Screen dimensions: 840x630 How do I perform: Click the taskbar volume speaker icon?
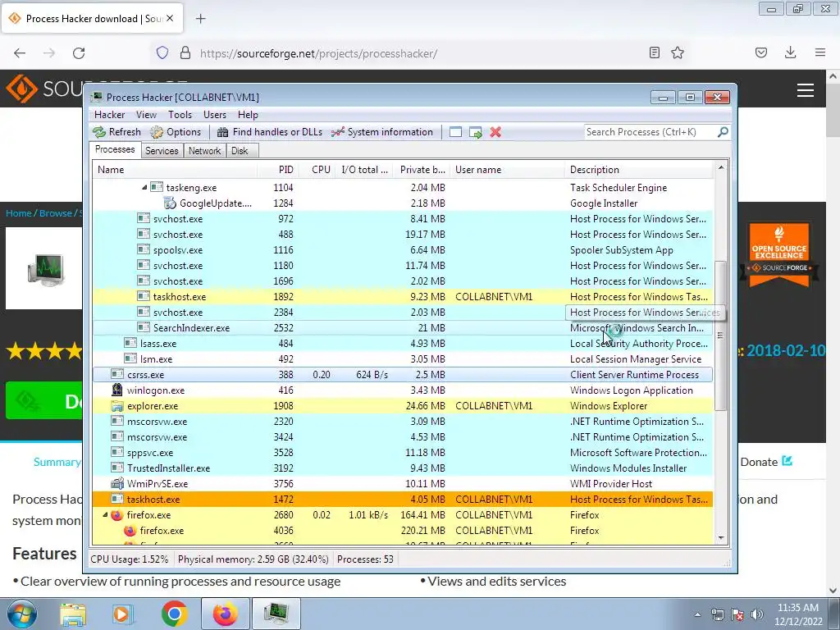click(x=757, y=614)
